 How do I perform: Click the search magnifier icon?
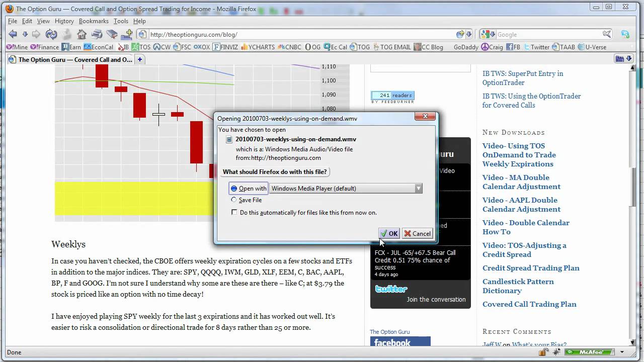point(607,34)
